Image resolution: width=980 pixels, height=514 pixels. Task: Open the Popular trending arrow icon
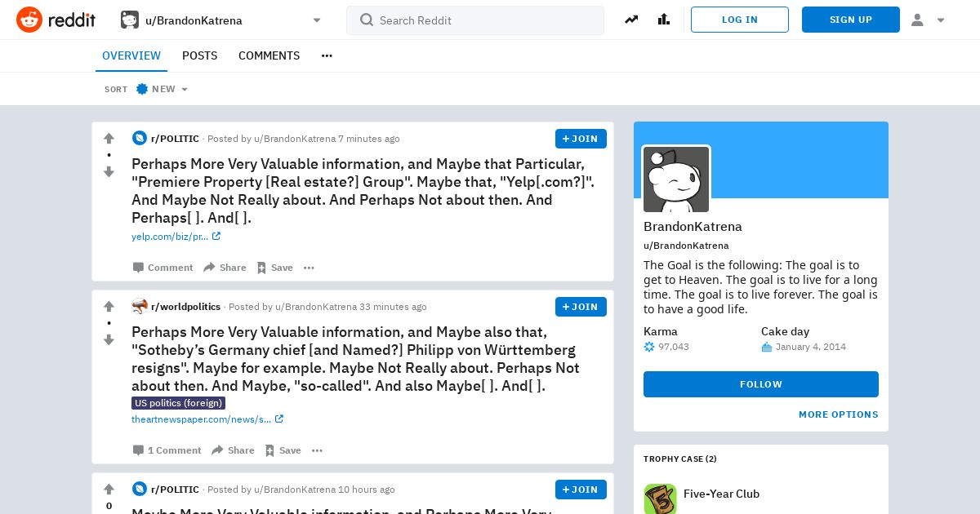631,20
